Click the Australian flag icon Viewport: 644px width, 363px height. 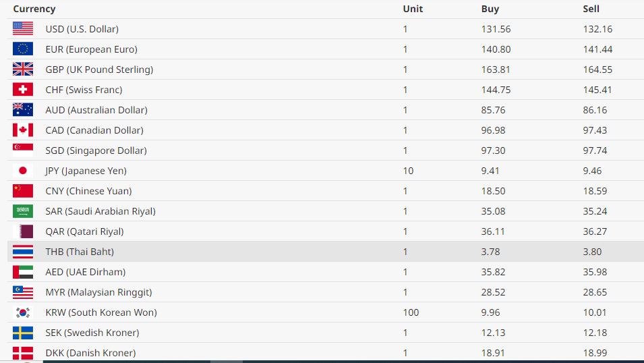[x=23, y=110]
